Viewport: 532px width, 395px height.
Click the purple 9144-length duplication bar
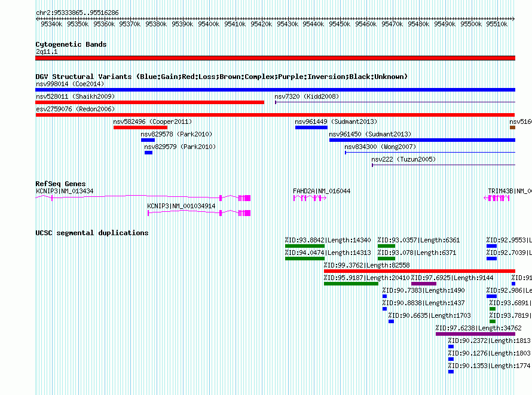pos(424,284)
